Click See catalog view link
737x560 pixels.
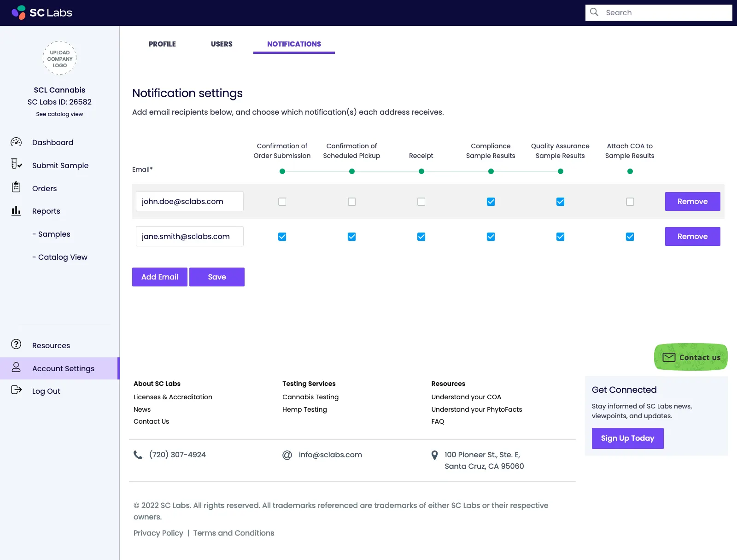[59, 114]
